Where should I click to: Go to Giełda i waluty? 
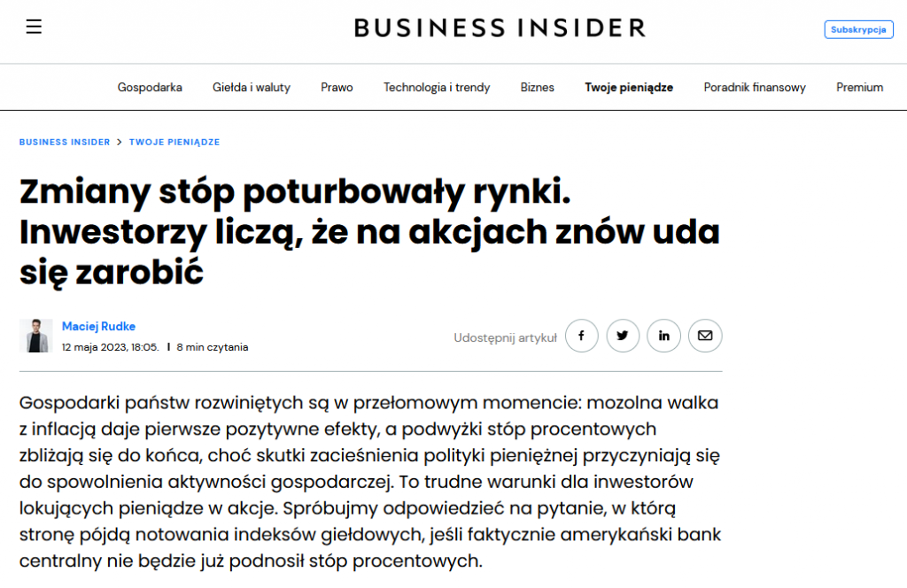pos(251,88)
